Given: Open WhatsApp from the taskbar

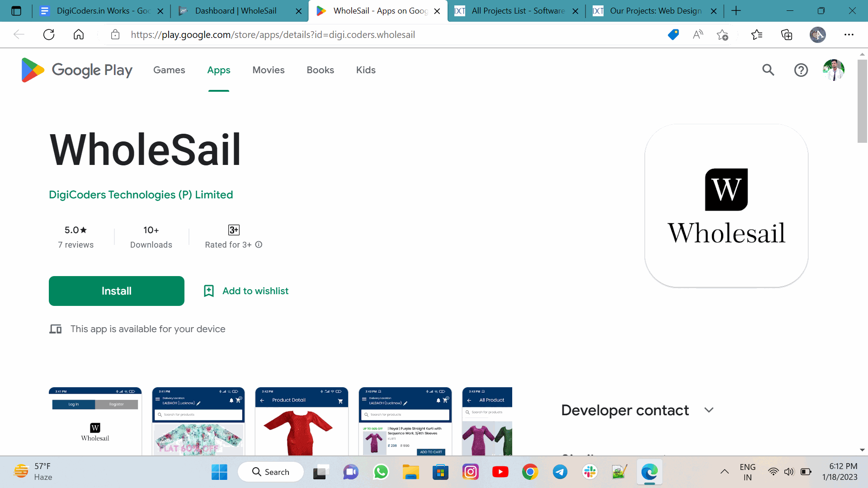Looking at the screenshot, I should pyautogui.click(x=381, y=472).
